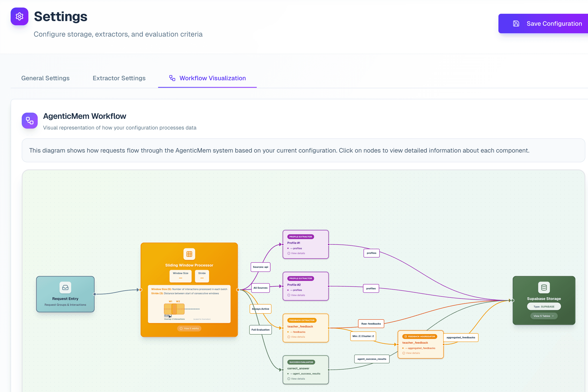Click the profiles edge label from Profile #1
The width and height of the screenshot is (588, 392).
point(371,253)
